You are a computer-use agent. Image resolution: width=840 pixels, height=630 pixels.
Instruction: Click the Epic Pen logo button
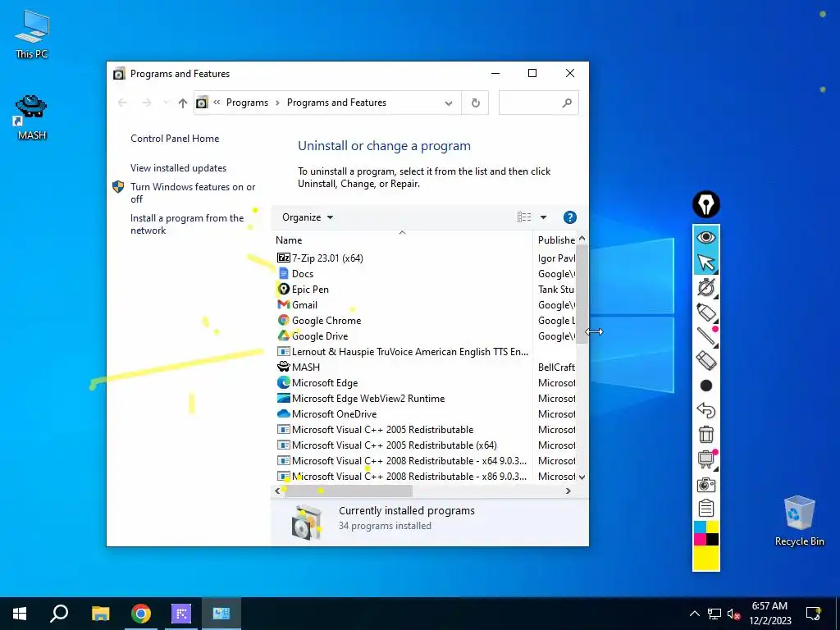click(x=706, y=204)
